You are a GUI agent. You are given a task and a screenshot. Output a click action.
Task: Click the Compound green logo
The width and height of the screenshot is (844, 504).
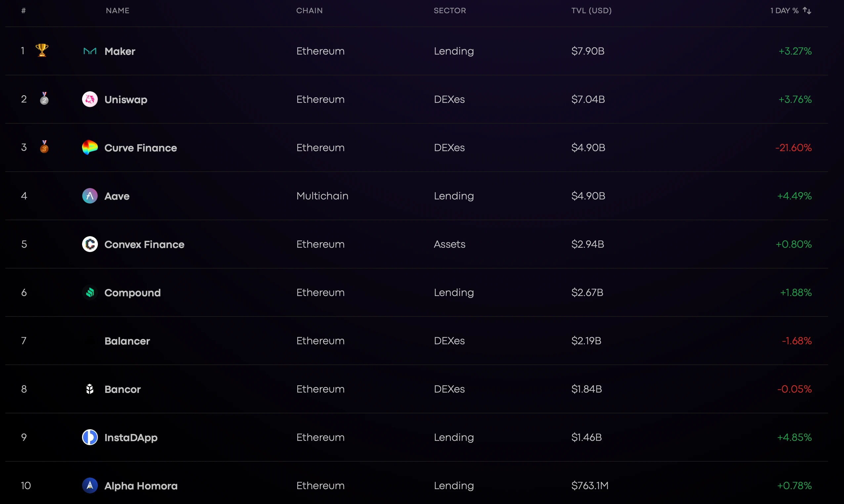pos(90,292)
